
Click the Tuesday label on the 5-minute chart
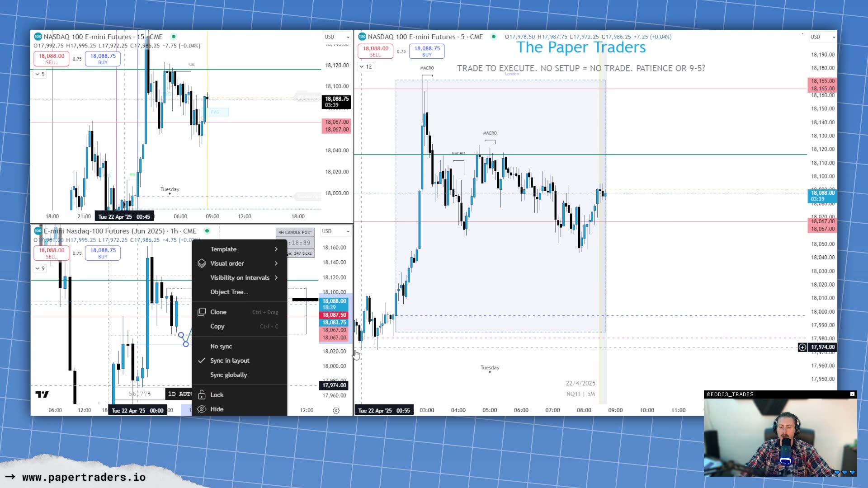tap(490, 367)
